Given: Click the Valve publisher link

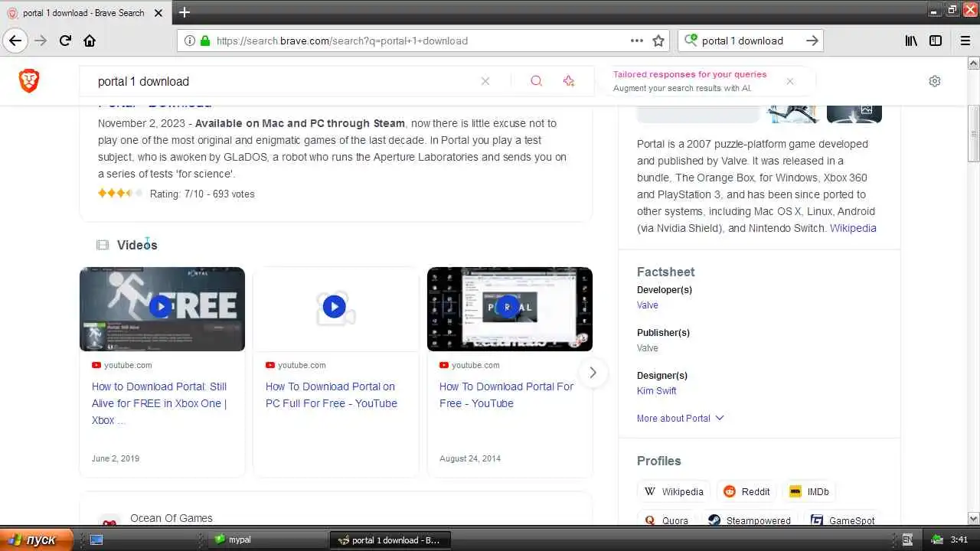Looking at the screenshot, I should click(x=648, y=347).
